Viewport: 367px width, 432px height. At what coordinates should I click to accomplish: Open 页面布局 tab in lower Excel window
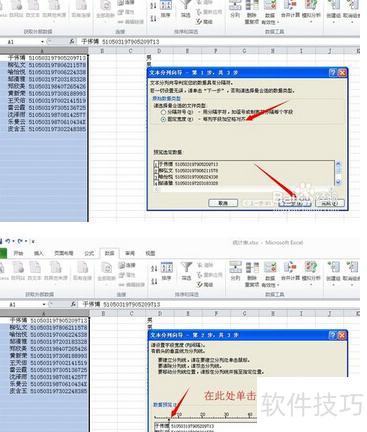(64, 253)
